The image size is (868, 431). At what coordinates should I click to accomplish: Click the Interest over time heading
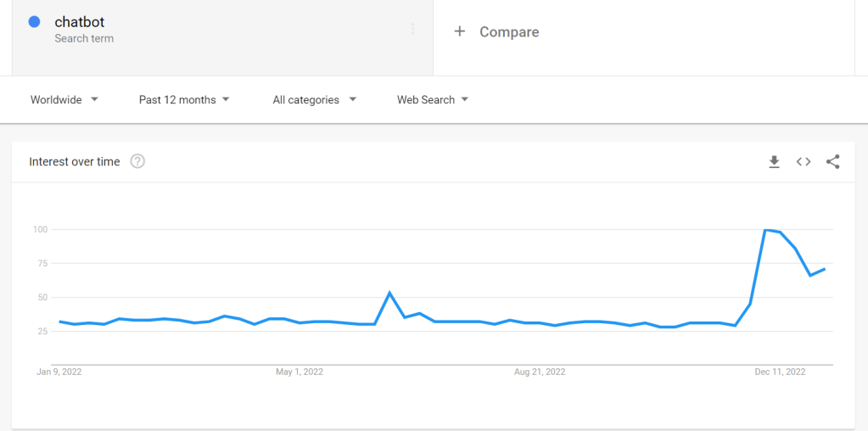tap(75, 161)
